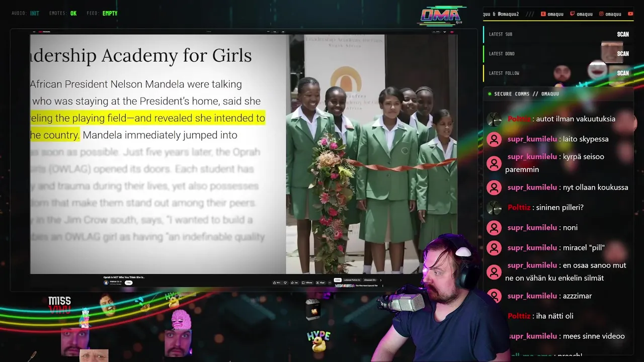Click the Twitch icon in the socials ticker
The image size is (644, 362).
pyautogui.click(x=572, y=14)
